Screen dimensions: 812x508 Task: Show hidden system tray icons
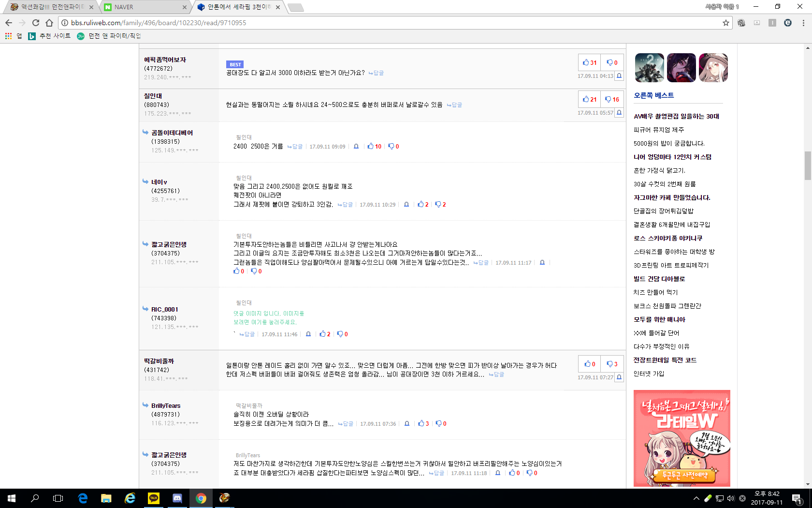(696, 498)
